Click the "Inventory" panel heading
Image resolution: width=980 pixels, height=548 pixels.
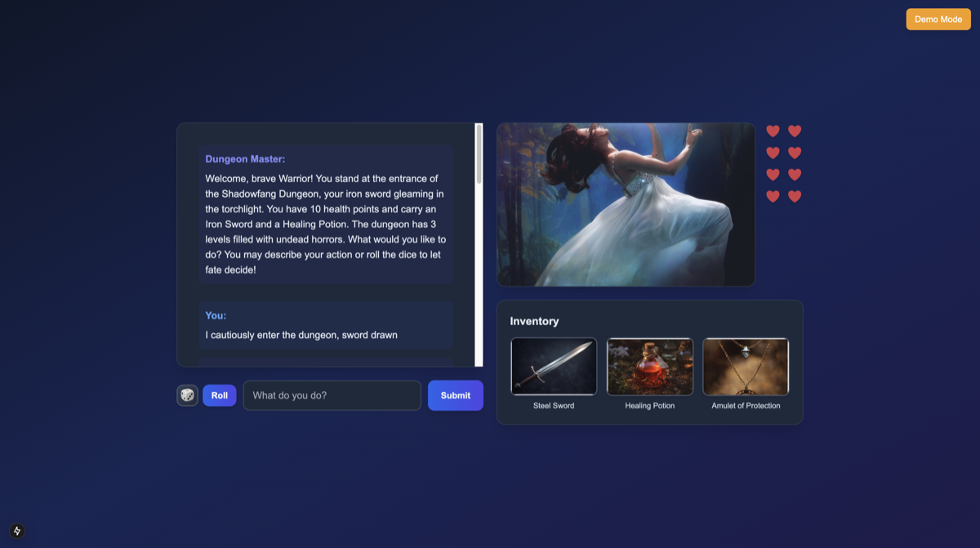click(535, 321)
